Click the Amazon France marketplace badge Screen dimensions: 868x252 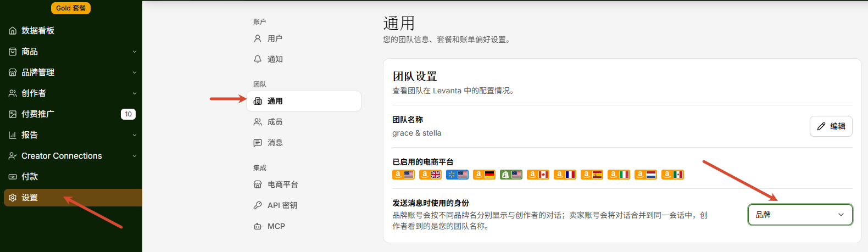coord(565,175)
